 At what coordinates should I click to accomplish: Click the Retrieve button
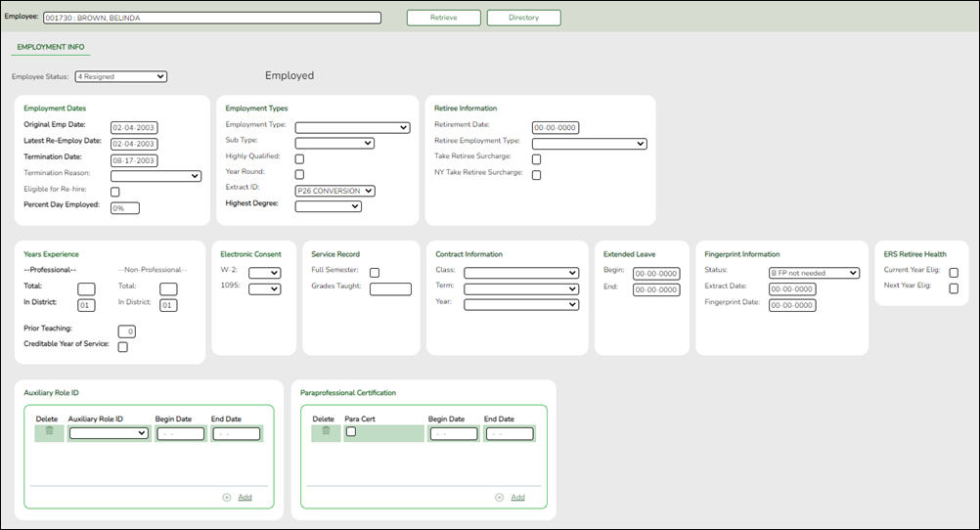[444, 18]
